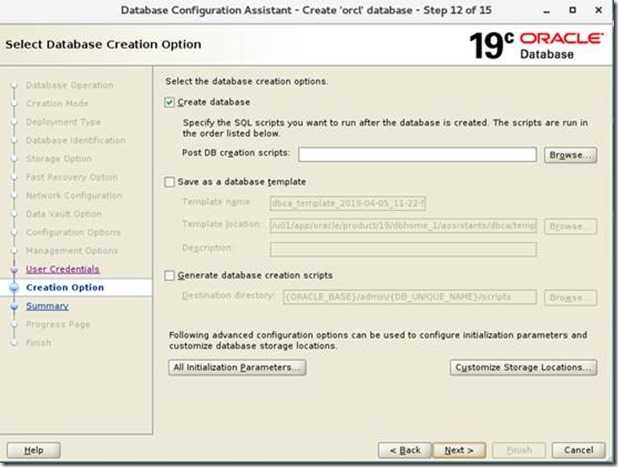The image size is (618, 467).
Task: Click Browse beside Destination directory
Action: [570, 298]
